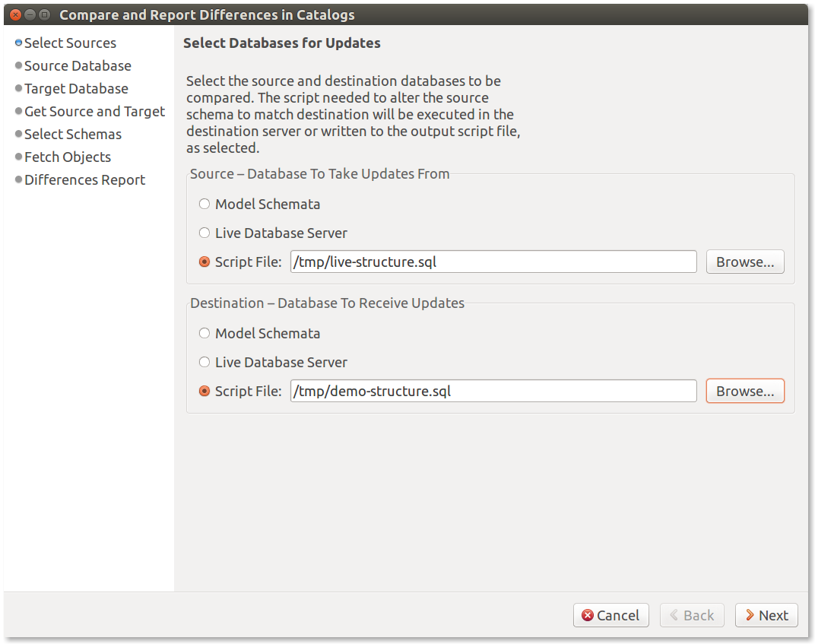Select Destination Model Schemata radio button
The height and width of the screenshot is (644, 815).
pos(205,333)
